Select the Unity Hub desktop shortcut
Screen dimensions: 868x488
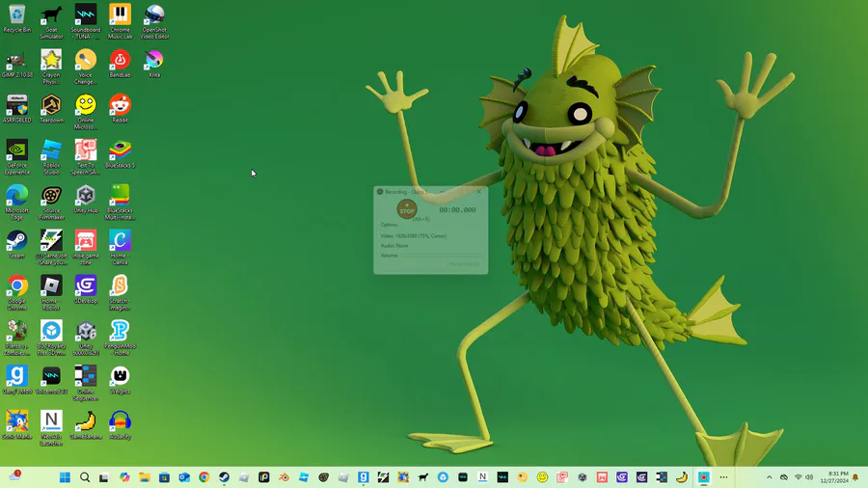[86, 200]
